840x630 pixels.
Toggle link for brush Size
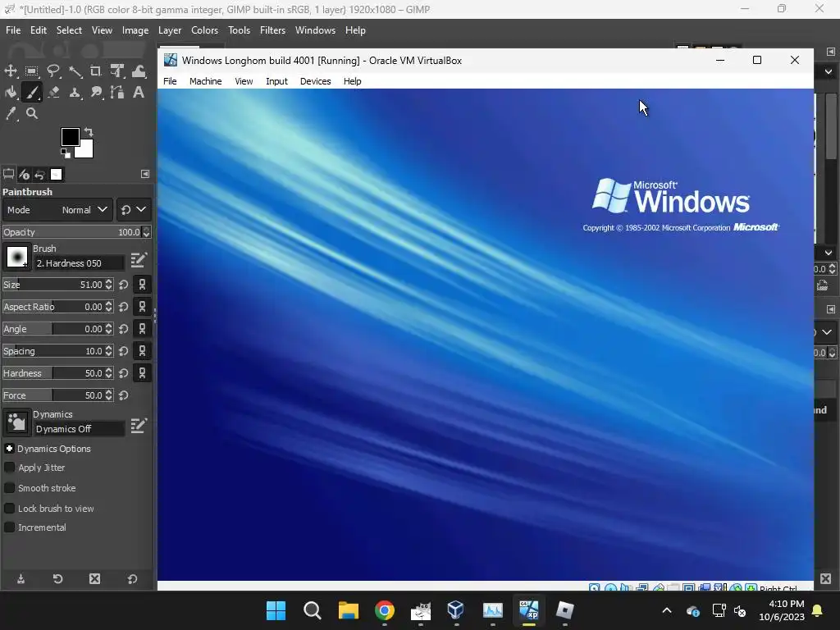tap(142, 285)
